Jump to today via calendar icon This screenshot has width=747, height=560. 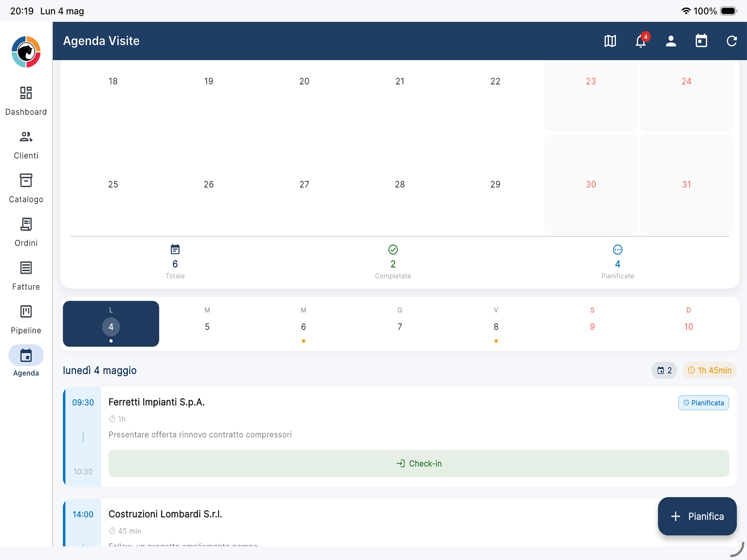coord(701,41)
